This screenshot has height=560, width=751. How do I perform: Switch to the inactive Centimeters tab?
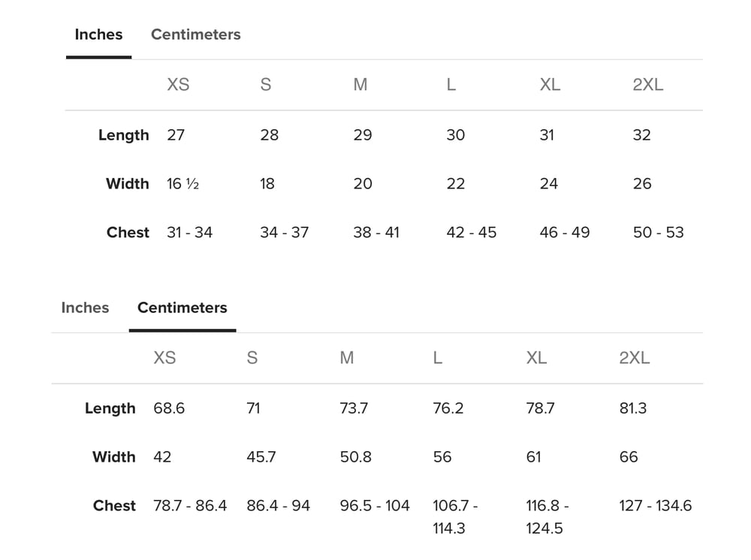pos(195,35)
